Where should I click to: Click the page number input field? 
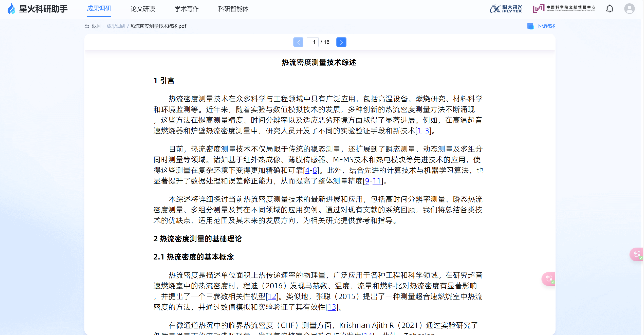(313, 42)
